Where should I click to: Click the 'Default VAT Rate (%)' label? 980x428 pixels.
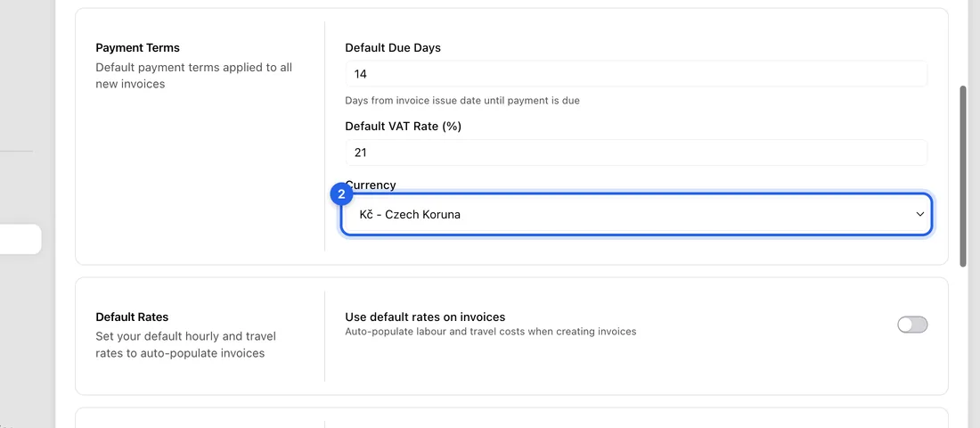tap(403, 126)
